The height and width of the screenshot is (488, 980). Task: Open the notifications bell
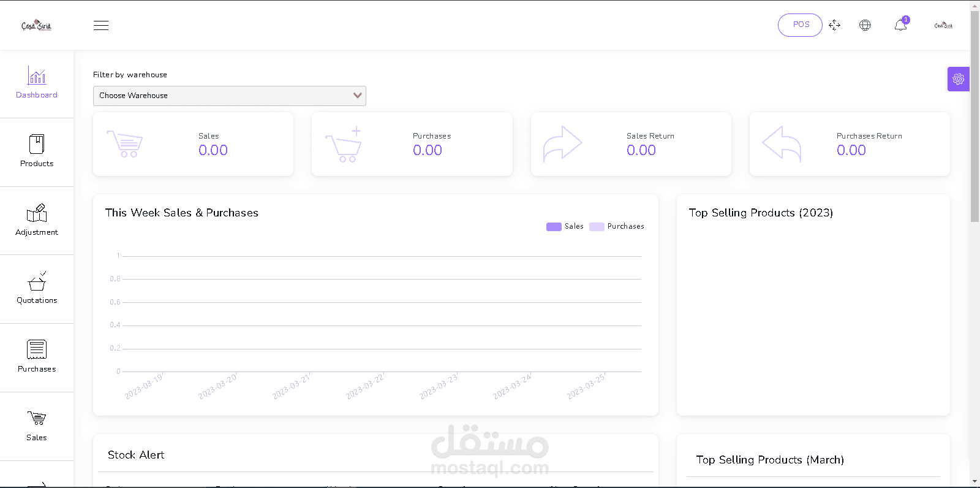(900, 25)
